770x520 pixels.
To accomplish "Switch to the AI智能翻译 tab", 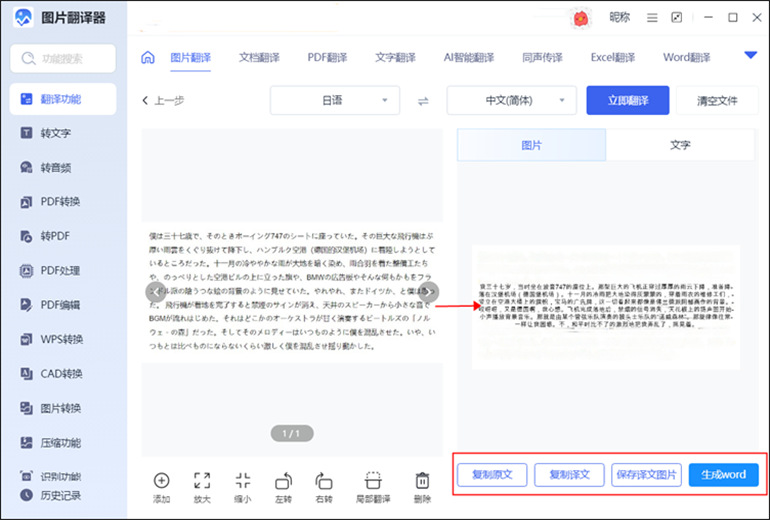I will [x=469, y=58].
